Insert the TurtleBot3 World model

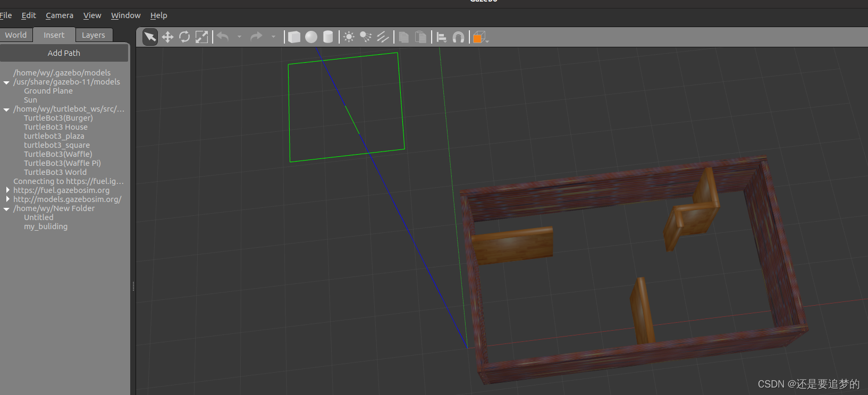[x=55, y=172]
